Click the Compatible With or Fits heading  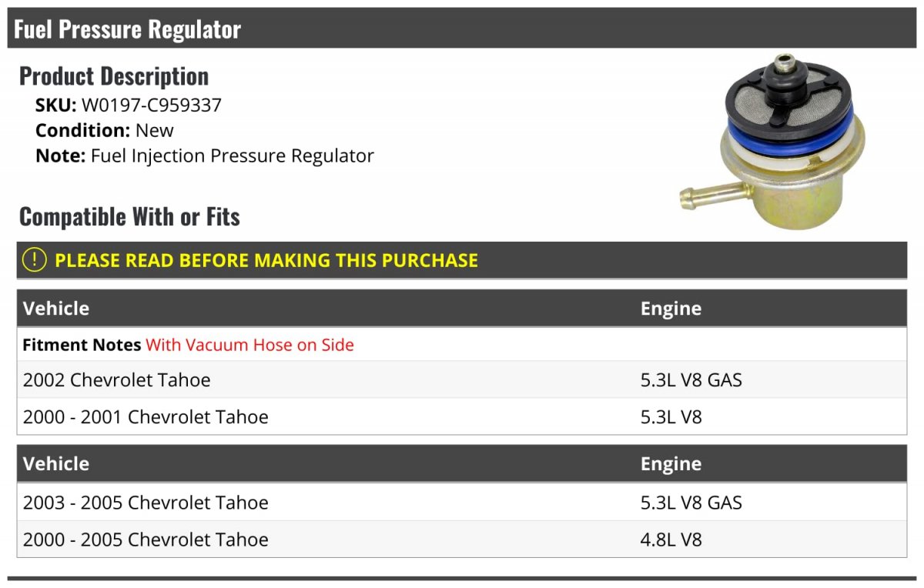129,217
